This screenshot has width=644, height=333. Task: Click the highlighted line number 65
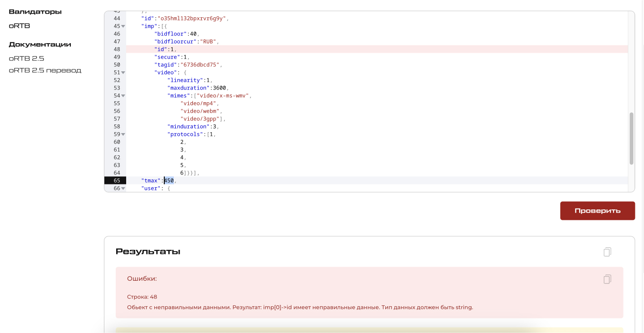pyautogui.click(x=117, y=181)
